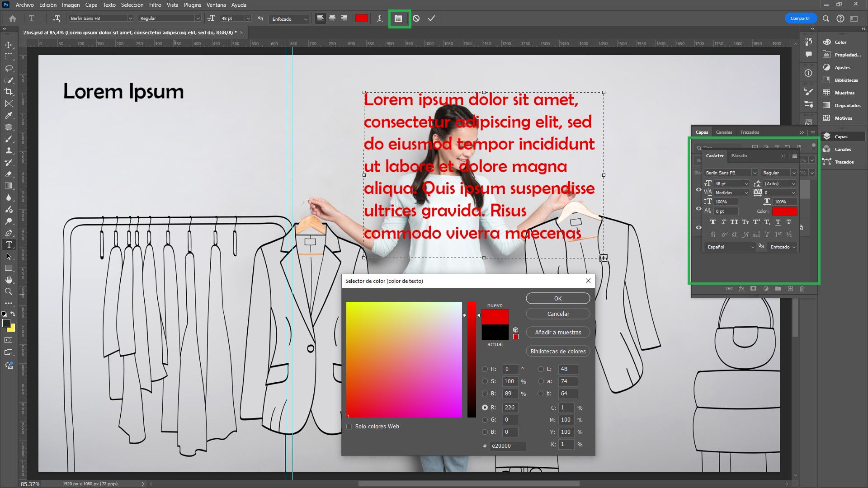Open leading (Auto) dropdown in Carácter panel
Viewport: 868px width, 488px height.
coord(793,184)
